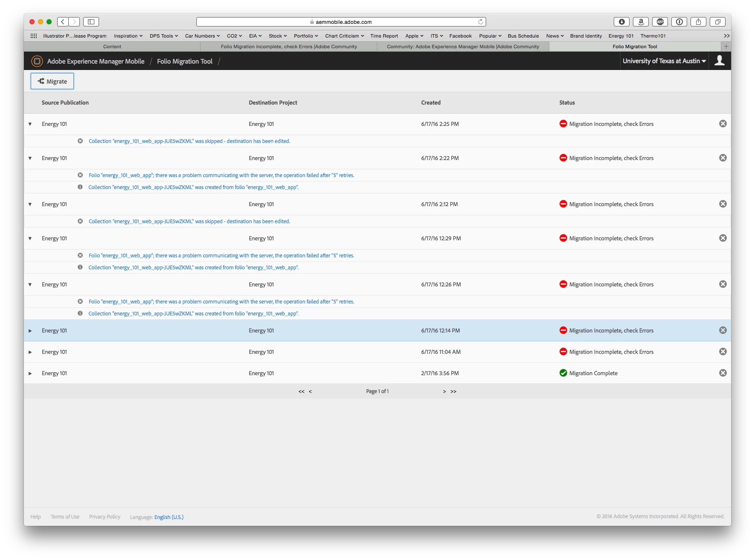Click the Source Publication column header

65,103
